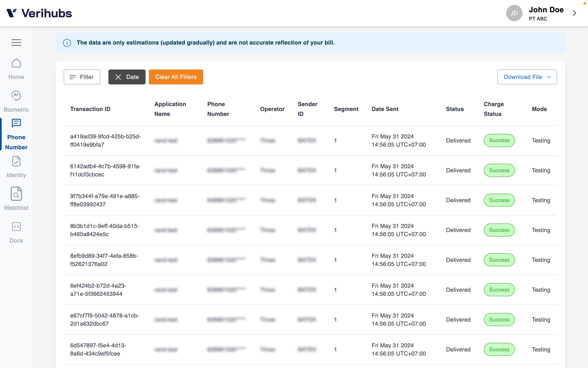Select transaction a419ad39-9fcd-425b-b25d-ff0419e9bfa7
Image resolution: width=588 pixels, height=368 pixels.
pos(105,140)
